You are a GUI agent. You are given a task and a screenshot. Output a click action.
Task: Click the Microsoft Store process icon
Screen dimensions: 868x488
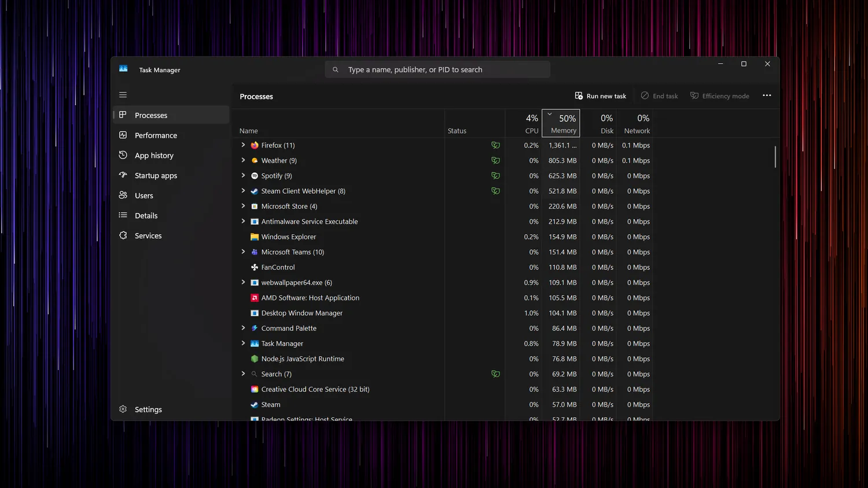[255, 206]
